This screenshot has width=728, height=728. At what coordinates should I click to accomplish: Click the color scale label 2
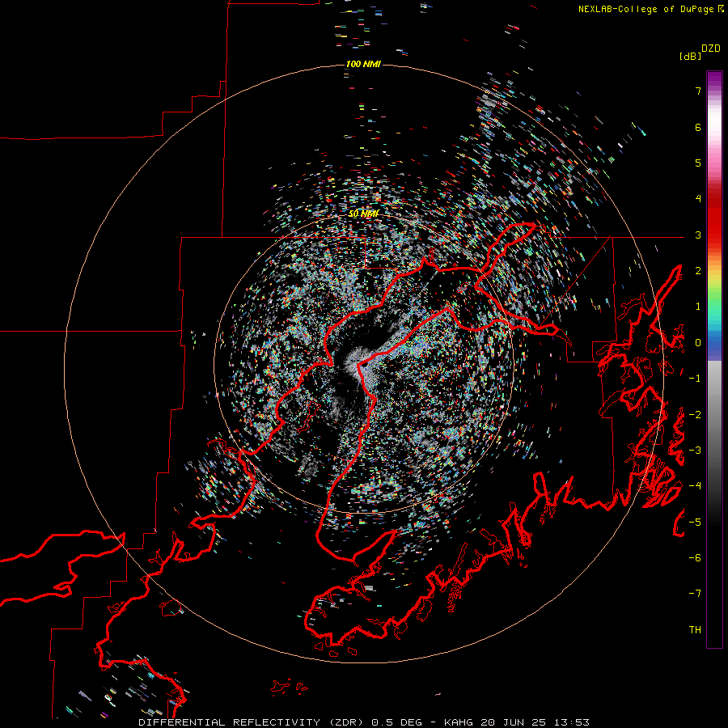pos(698,271)
